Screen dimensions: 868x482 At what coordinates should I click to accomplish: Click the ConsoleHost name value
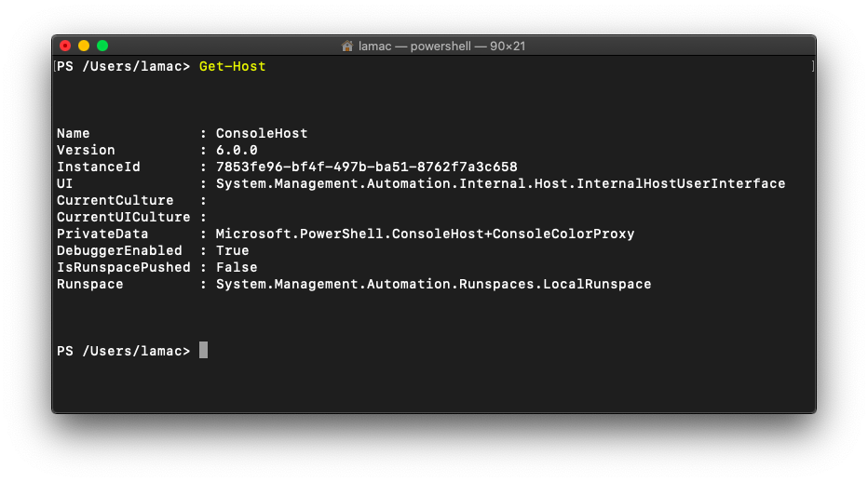[262, 133]
